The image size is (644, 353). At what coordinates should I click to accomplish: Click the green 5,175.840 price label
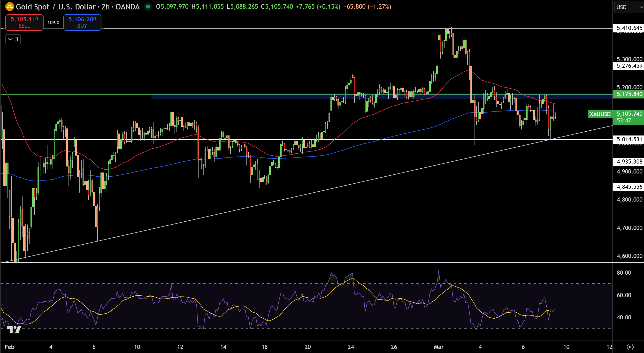pyautogui.click(x=629, y=94)
